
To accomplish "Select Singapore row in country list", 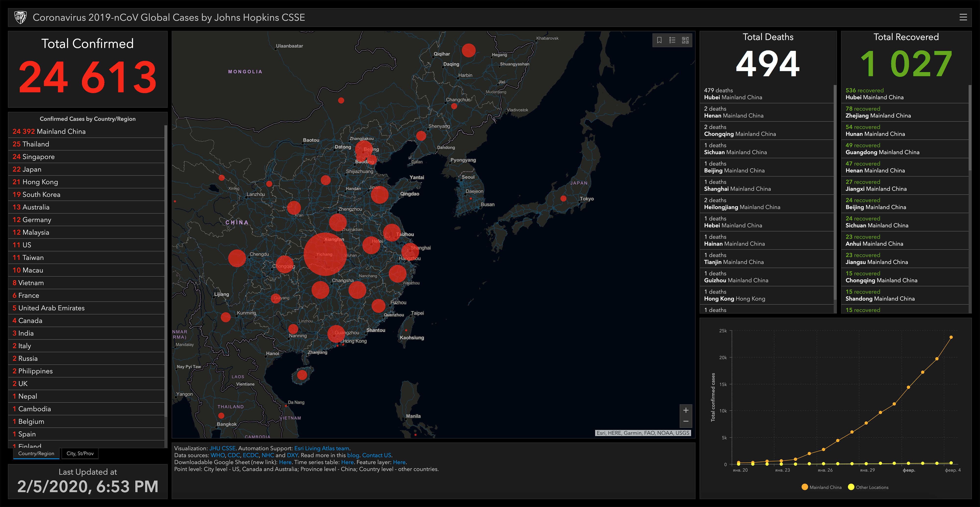I will click(86, 156).
